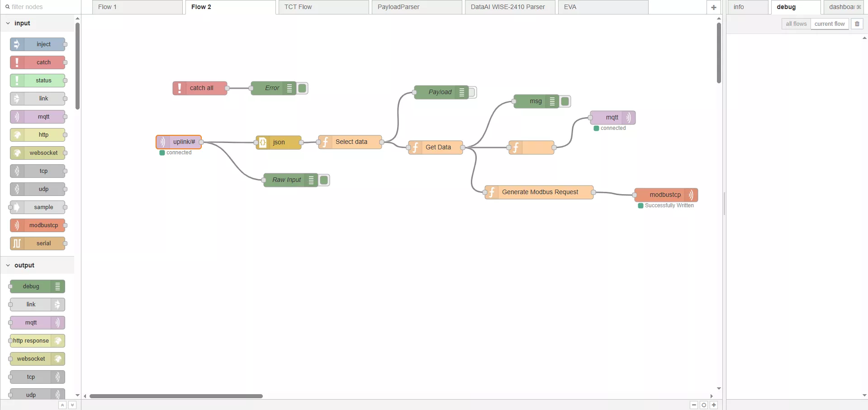This screenshot has width=868, height=410.
Task: Select the modbustcp input node in palette
Action: [x=38, y=225]
